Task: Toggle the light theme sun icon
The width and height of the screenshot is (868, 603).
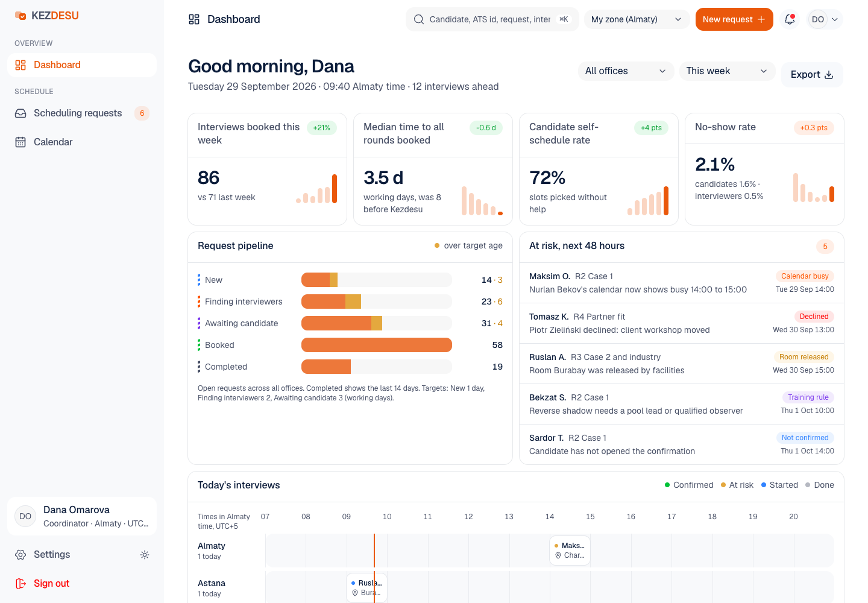Action: 145,555
